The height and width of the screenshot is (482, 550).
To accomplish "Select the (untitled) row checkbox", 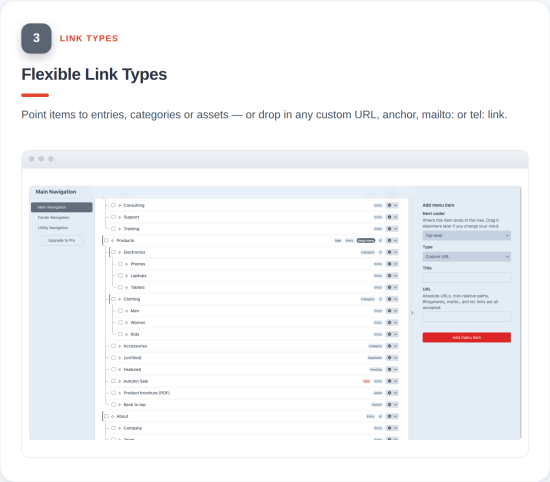I will (113, 357).
